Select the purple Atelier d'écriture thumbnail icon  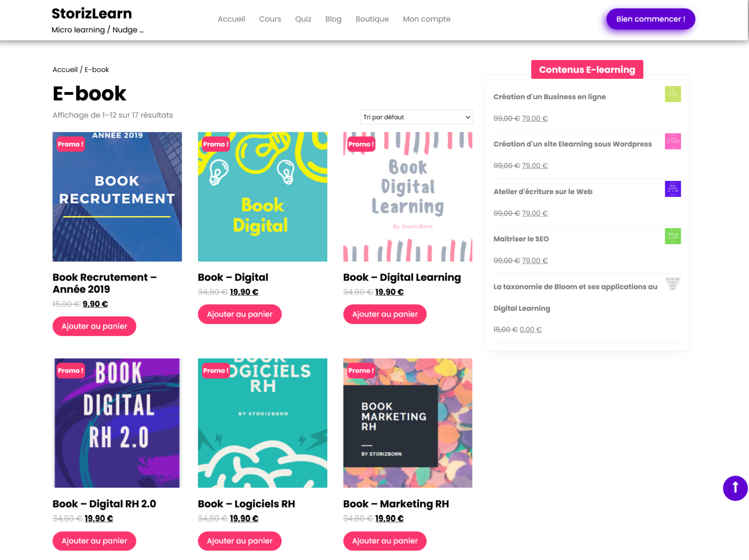672,189
